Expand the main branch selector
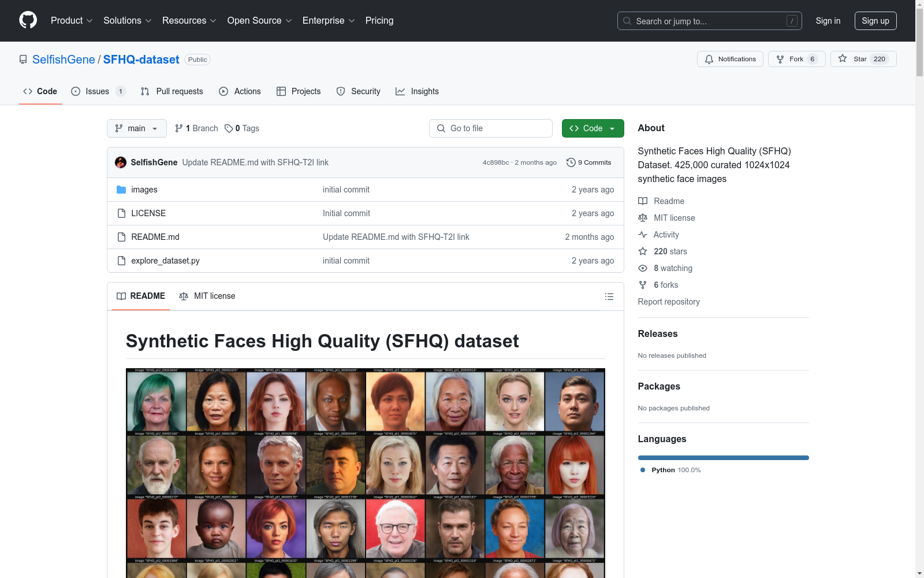The image size is (924, 578). click(136, 128)
